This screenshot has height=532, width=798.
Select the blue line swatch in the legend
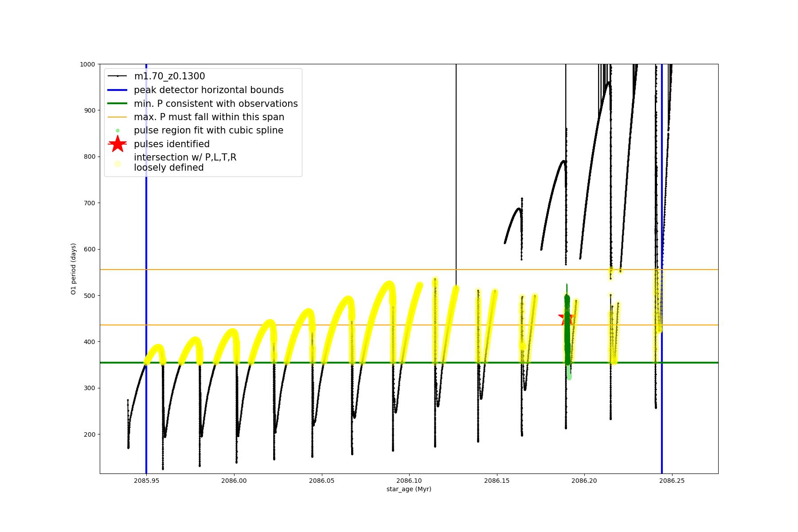(x=117, y=90)
